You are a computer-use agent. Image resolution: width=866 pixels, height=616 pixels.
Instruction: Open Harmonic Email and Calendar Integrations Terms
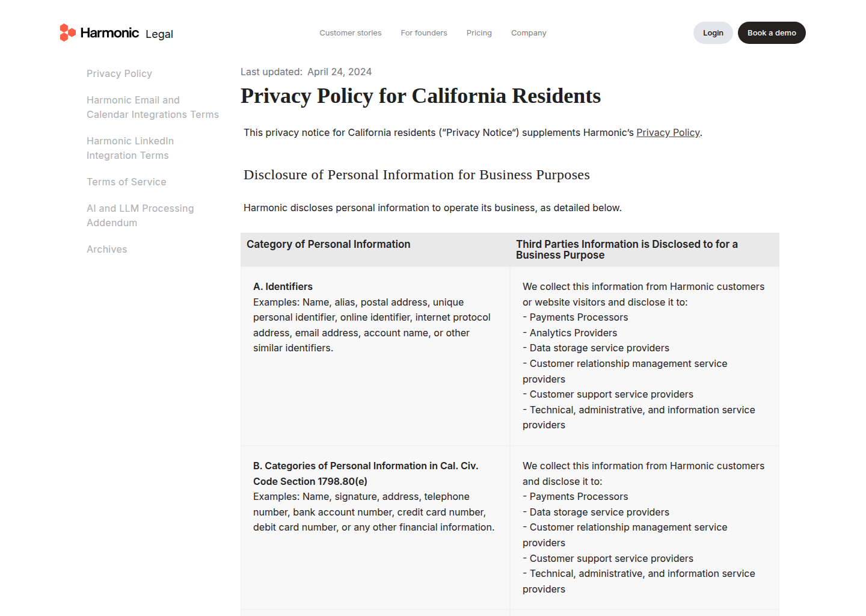point(152,107)
